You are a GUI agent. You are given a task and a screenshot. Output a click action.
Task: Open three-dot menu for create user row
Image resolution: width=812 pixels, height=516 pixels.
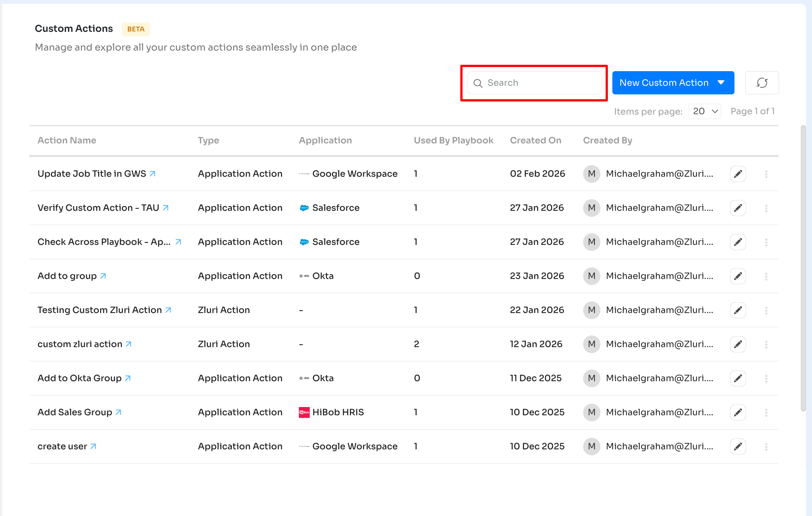(766, 447)
